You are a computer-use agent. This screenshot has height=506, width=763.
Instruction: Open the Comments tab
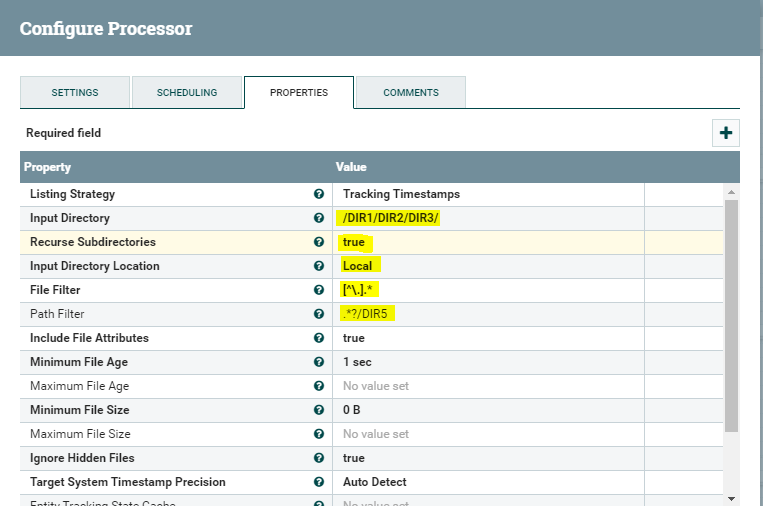tap(411, 93)
